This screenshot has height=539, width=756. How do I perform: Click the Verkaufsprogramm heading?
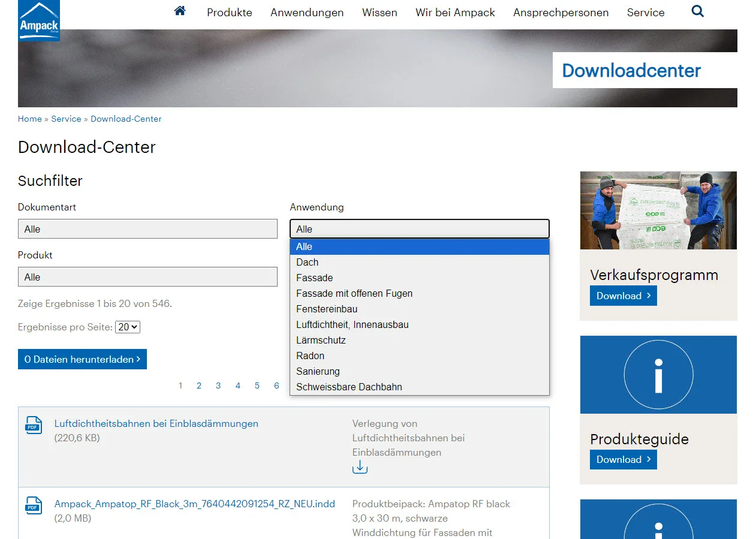pyautogui.click(x=654, y=275)
